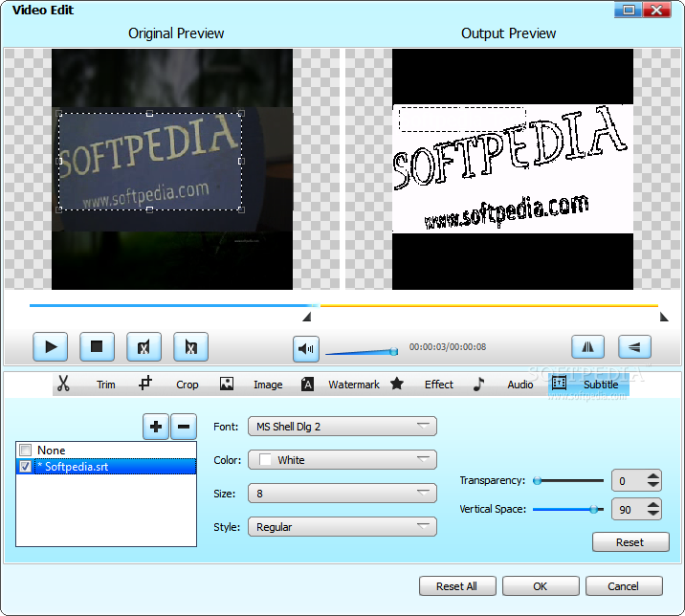Open the Audio tab

click(x=519, y=385)
